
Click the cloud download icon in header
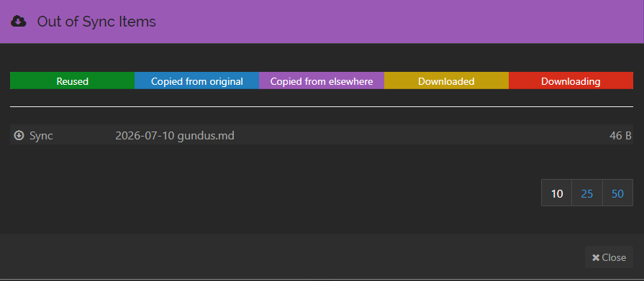point(19,21)
